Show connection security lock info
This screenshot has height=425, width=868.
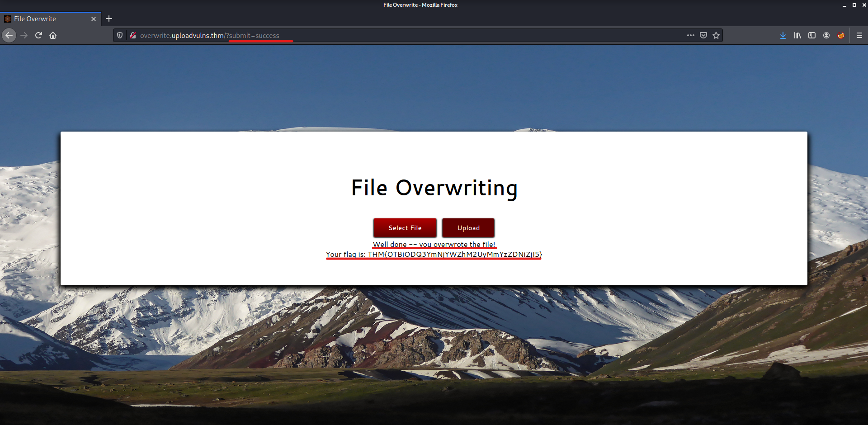[133, 35]
